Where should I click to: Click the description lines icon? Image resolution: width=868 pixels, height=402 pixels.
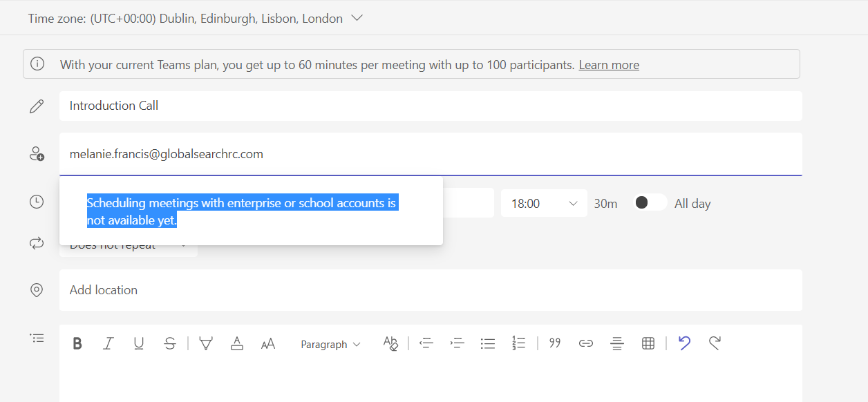[37, 338]
